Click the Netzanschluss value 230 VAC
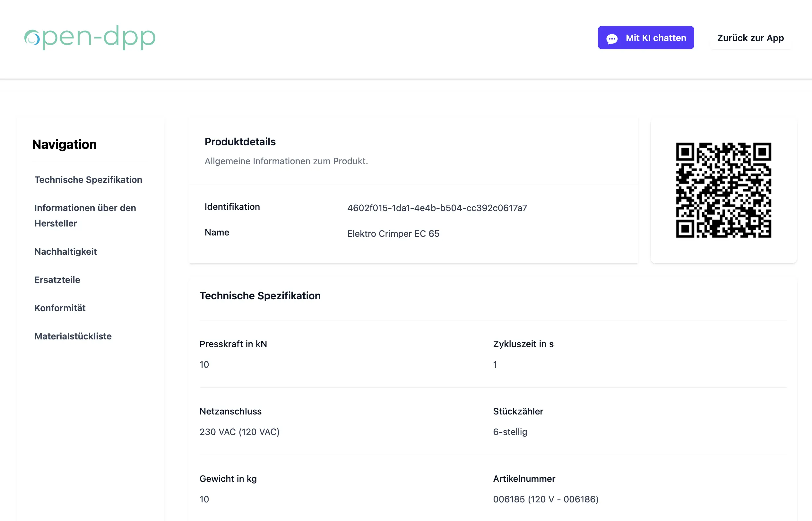 click(x=239, y=432)
